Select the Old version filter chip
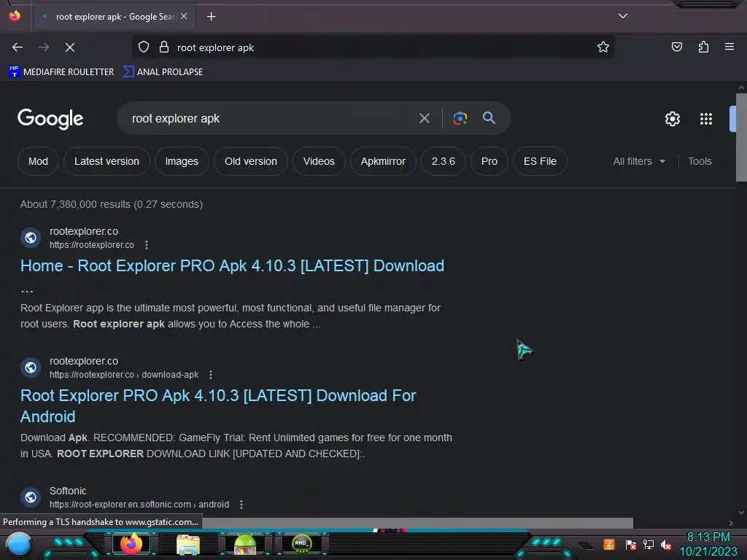Screen dimensions: 747x560 click(x=251, y=161)
